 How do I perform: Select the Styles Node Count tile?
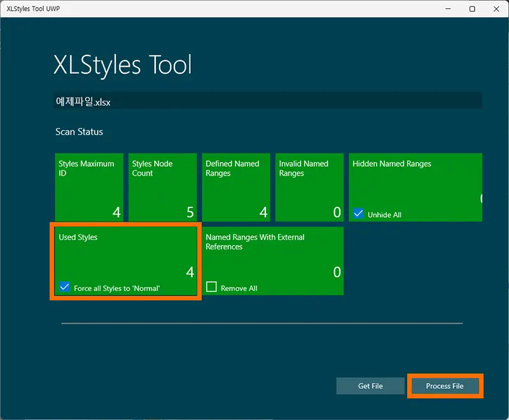click(163, 187)
